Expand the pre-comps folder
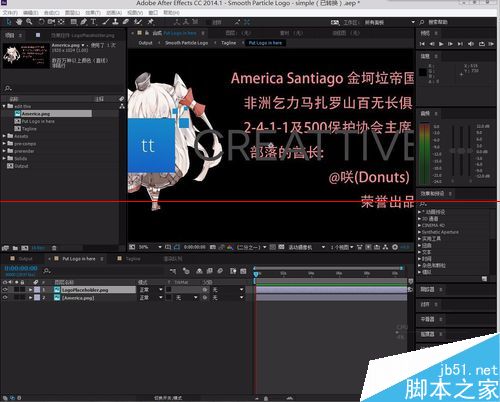This screenshot has width=500, height=402. (x=4, y=144)
